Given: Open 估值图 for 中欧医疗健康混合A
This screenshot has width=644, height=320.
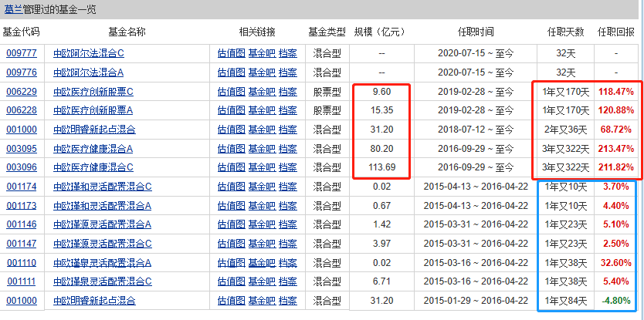Looking at the screenshot, I should click(x=231, y=149).
